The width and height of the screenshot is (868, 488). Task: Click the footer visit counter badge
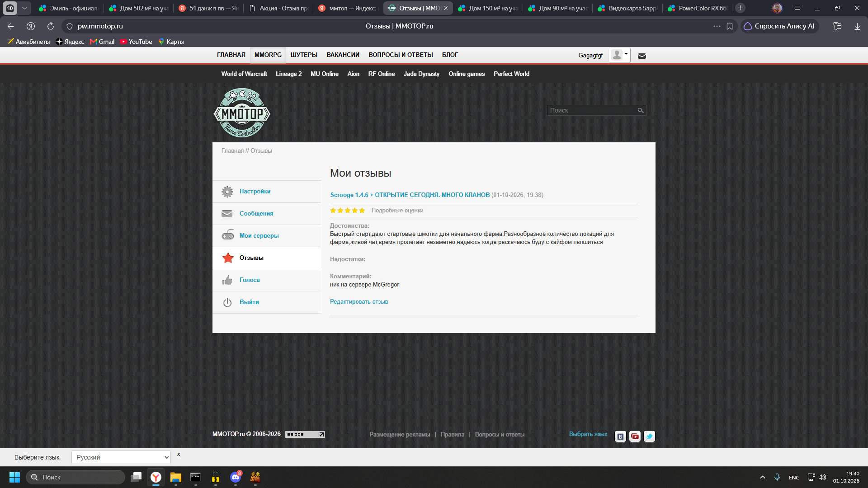coord(305,435)
